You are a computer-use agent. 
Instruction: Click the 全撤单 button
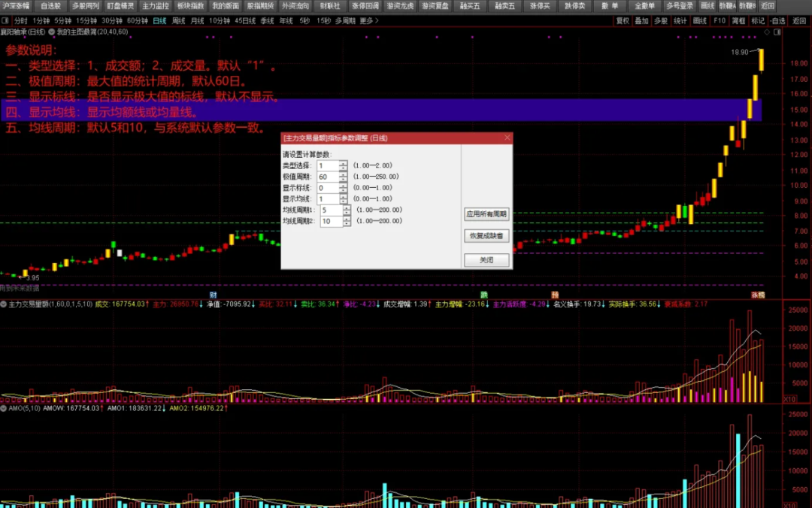pyautogui.click(x=645, y=6)
